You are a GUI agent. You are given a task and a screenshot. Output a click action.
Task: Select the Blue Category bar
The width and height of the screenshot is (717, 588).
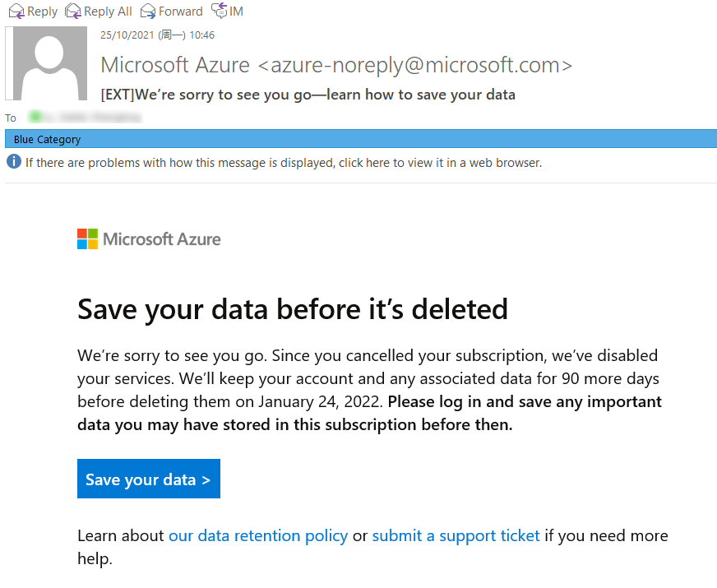[x=360, y=139]
